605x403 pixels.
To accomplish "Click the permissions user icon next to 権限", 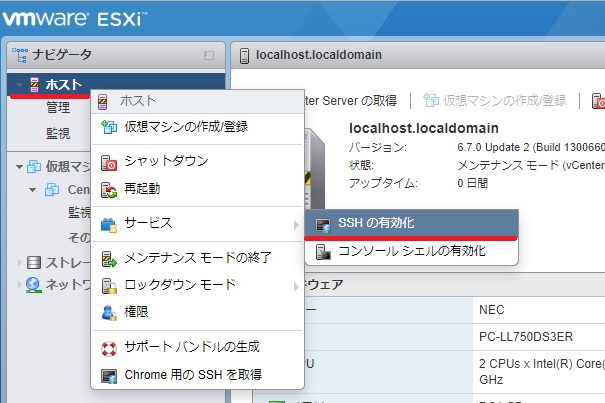I will (x=109, y=313).
